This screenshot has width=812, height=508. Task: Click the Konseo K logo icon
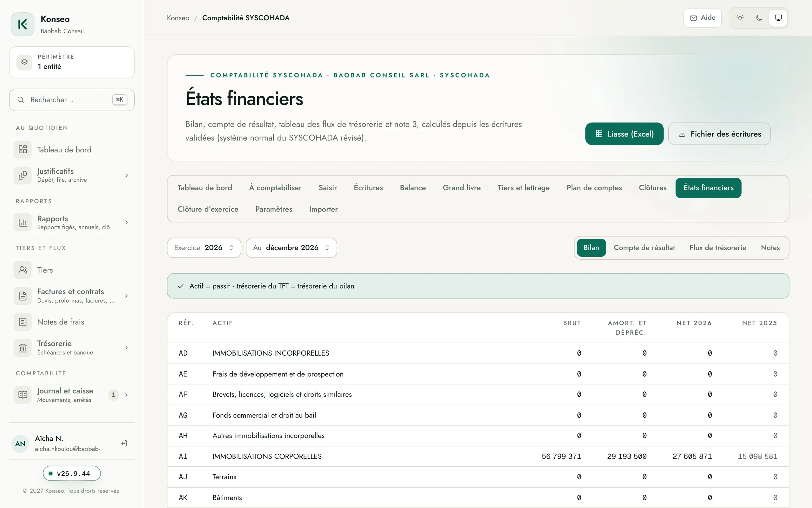[23, 24]
